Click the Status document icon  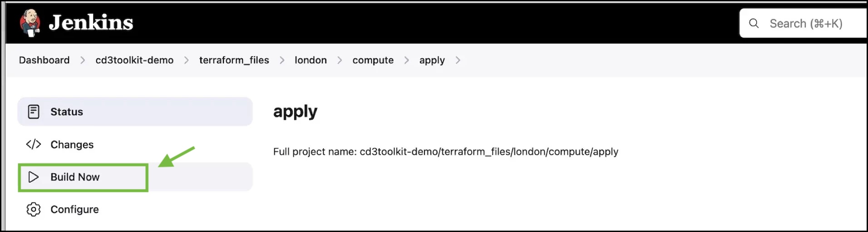click(34, 111)
